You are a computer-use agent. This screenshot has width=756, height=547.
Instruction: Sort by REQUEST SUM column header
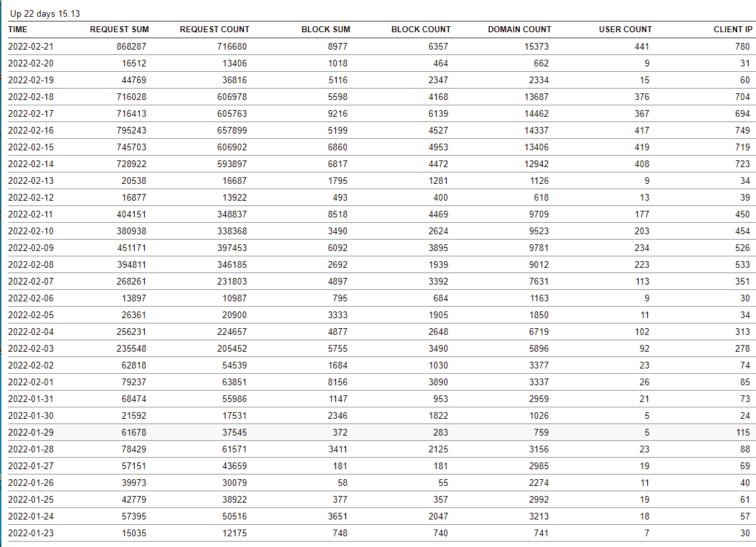coord(119,30)
